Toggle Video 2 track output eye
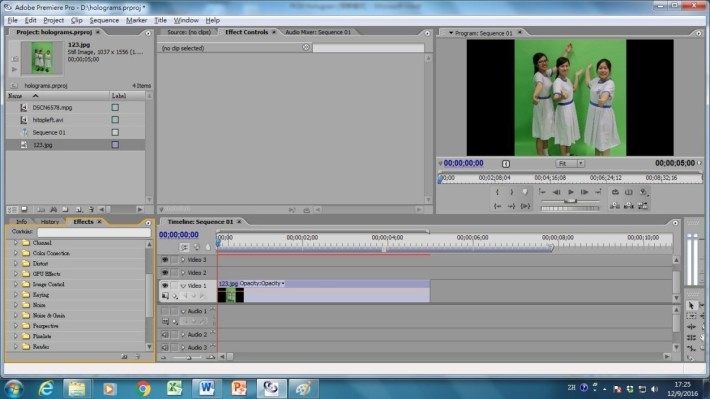The height and width of the screenshot is (399, 710). click(165, 273)
